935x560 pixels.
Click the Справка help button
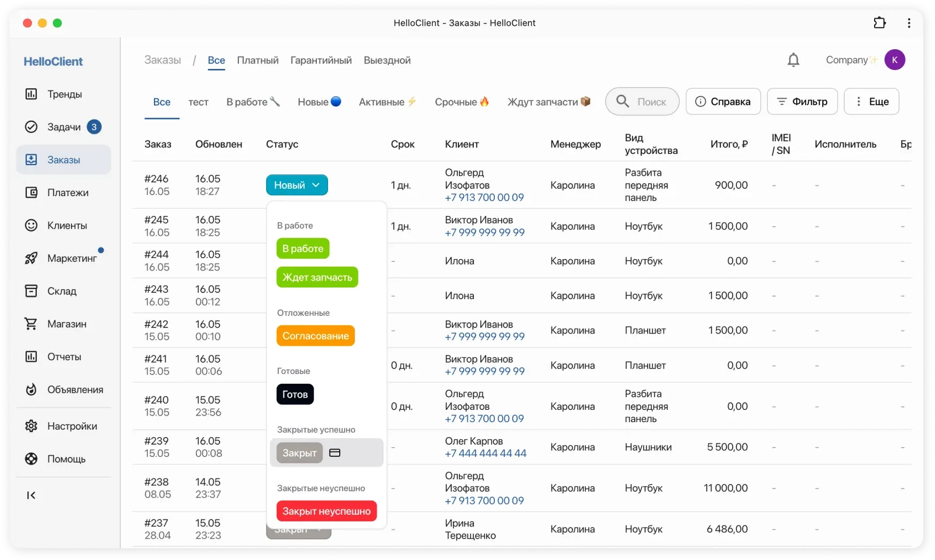coord(723,102)
